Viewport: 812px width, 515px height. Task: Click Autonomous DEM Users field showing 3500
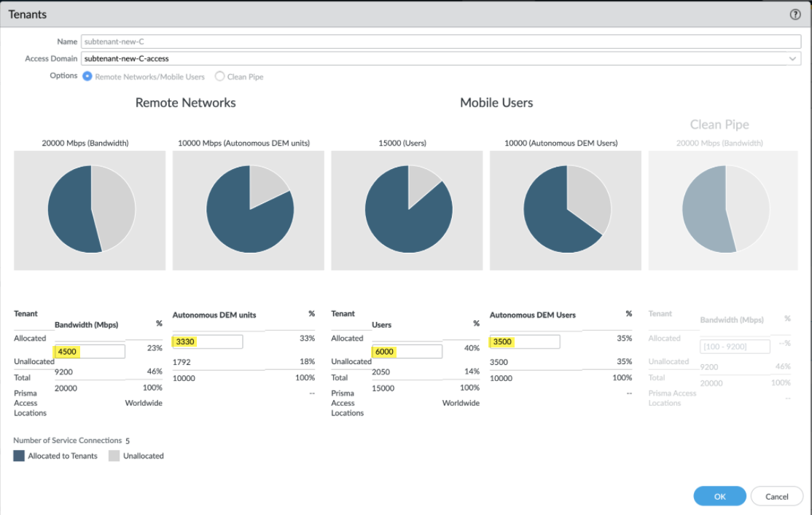(525, 342)
